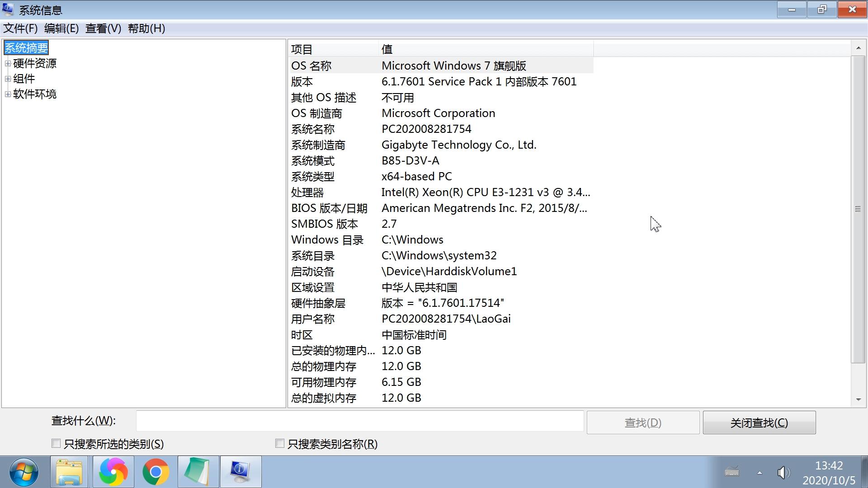Expand the 软件环境 software environment node
The height and width of the screenshot is (488, 868).
click(x=8, y=94)
